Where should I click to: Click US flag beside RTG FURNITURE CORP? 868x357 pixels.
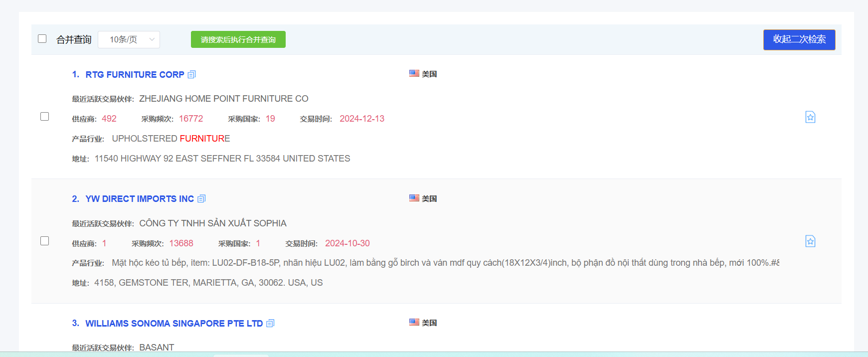tap(414, 73)
